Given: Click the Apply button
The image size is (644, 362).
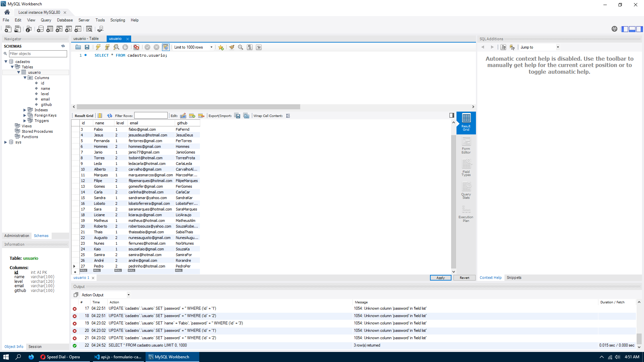Looking at the screenshot, I should point(440,278).
